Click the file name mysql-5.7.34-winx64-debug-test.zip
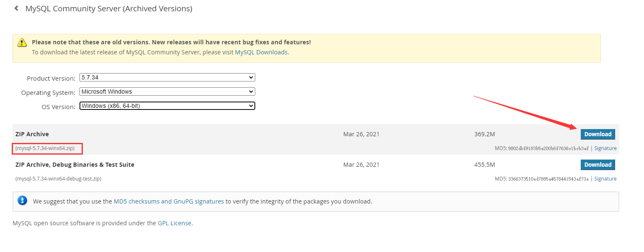Viewport: 644px width, 252px height. click(x=58, y=179)
